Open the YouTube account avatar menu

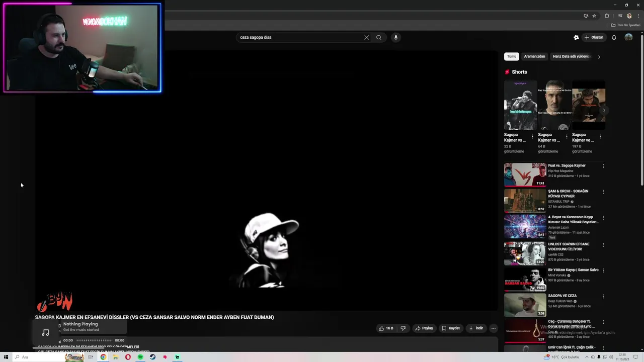point(628,37)
